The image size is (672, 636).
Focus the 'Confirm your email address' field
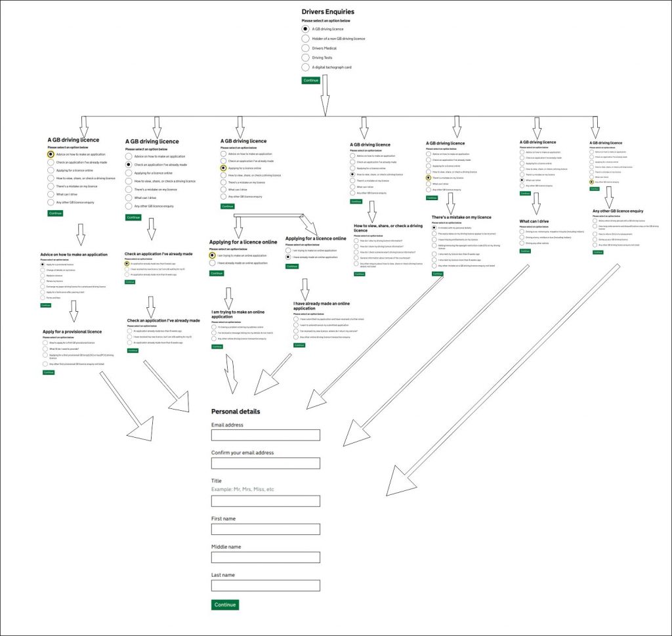(x=265, y=463)
